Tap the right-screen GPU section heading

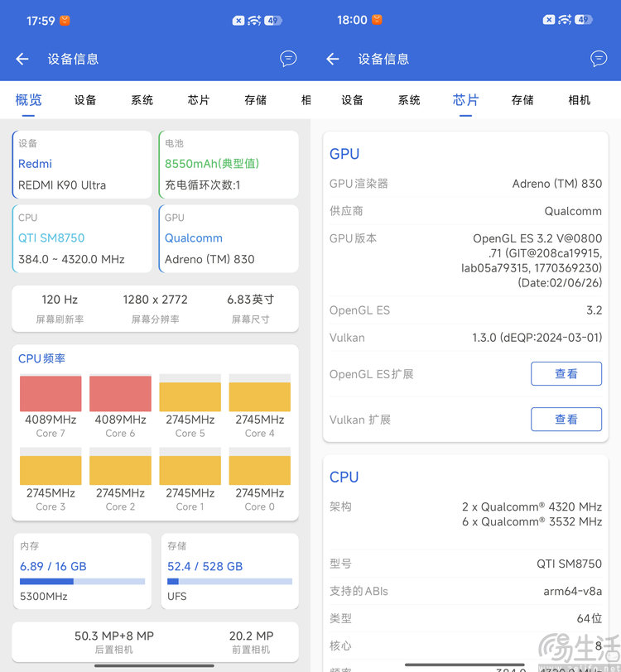(344, 154)
